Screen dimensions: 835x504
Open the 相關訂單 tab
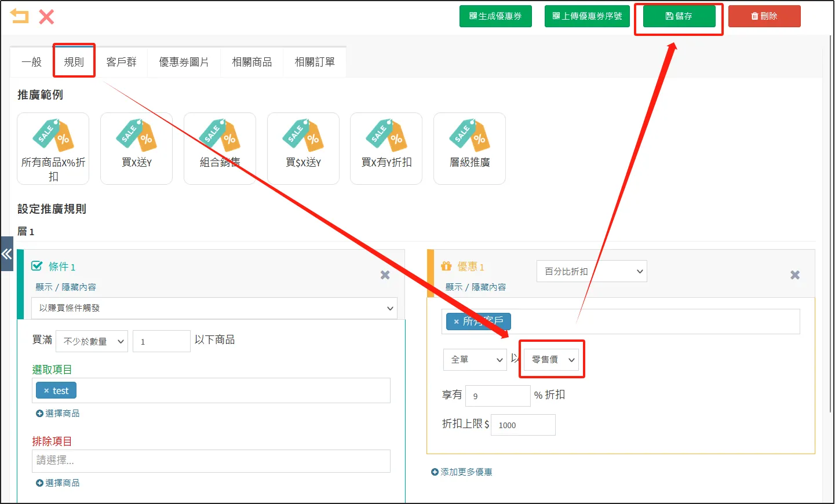click(315, 62)
